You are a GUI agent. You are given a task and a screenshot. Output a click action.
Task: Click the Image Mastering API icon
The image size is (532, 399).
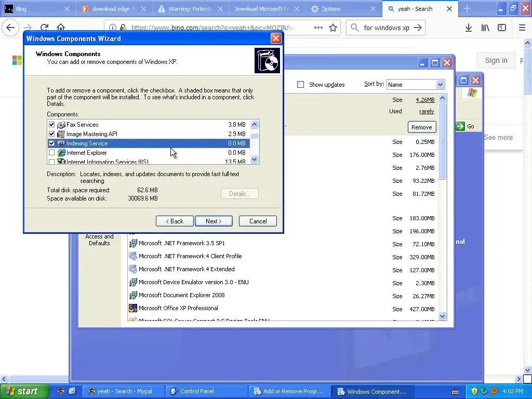[61, 134]
